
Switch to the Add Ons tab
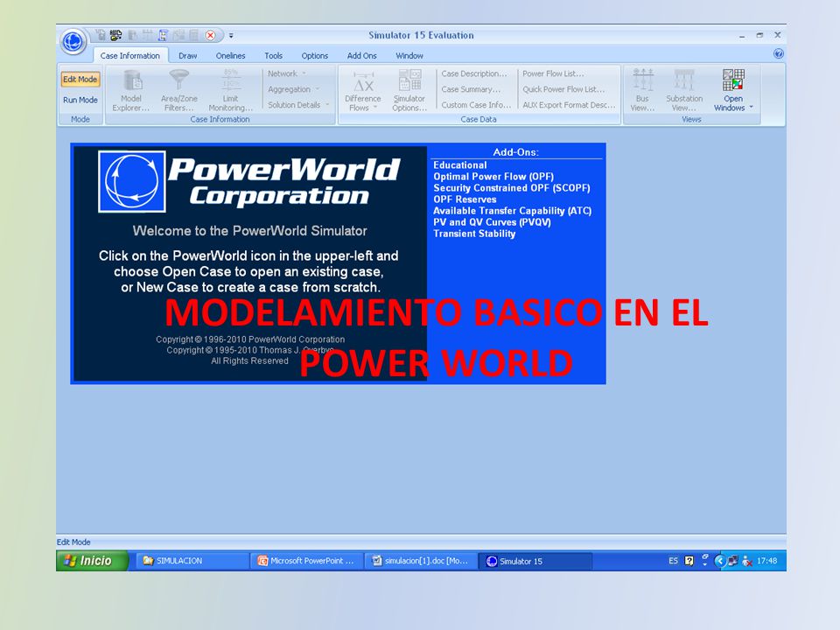361,56
